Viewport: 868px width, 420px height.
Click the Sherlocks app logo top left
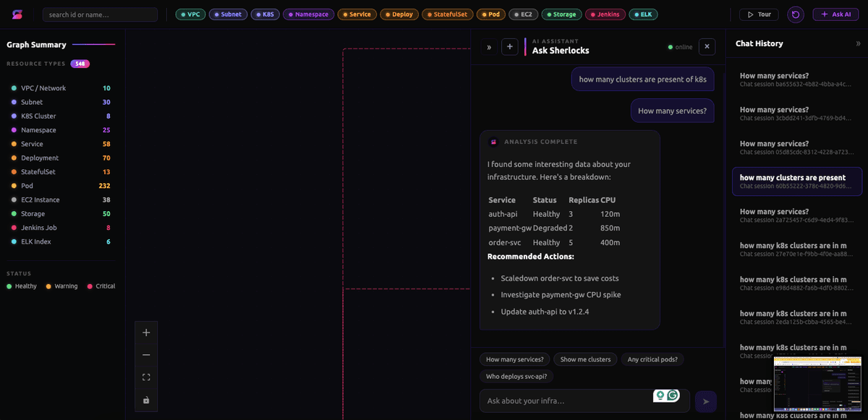17,14
